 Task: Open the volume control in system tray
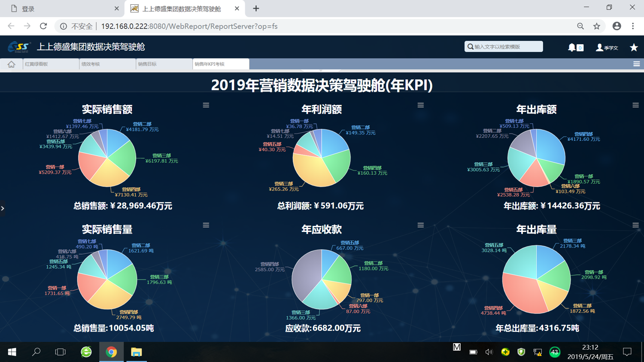click(489, 352)
